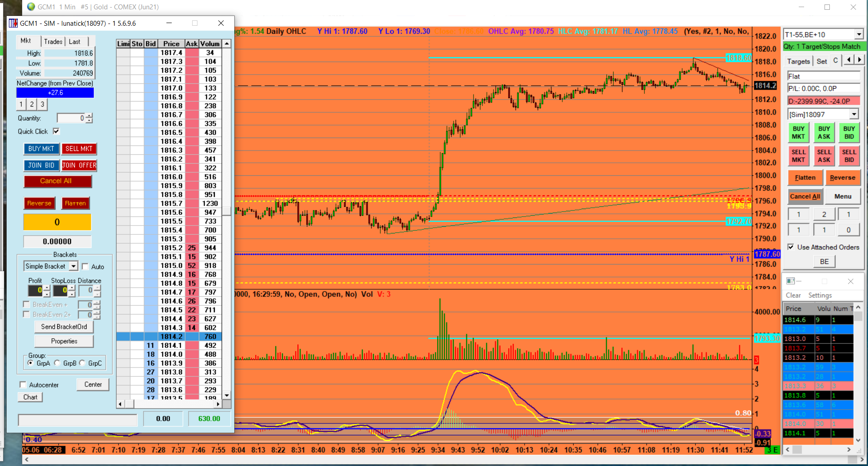Open the C tab next to Set
Screen dimensions: 868x466
point(836,61)
